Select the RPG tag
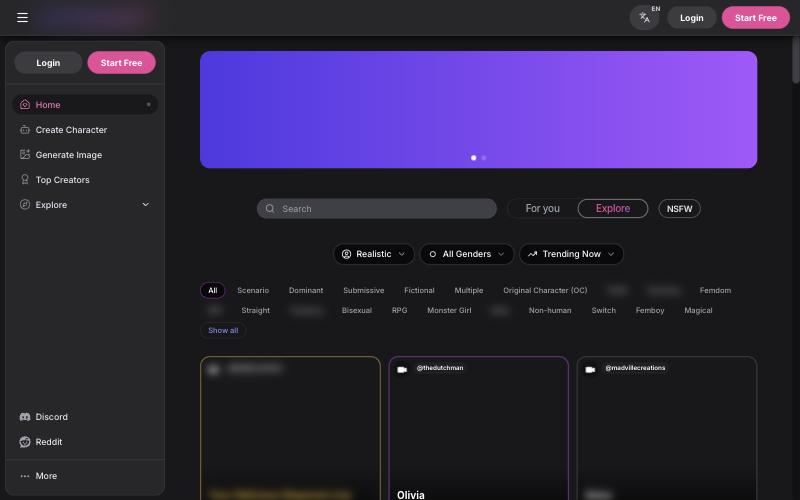 pos(399,310)
